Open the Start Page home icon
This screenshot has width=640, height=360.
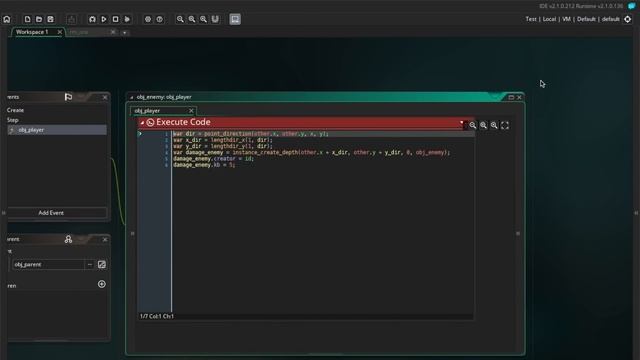pyautogui.click(x=7, y=19)
